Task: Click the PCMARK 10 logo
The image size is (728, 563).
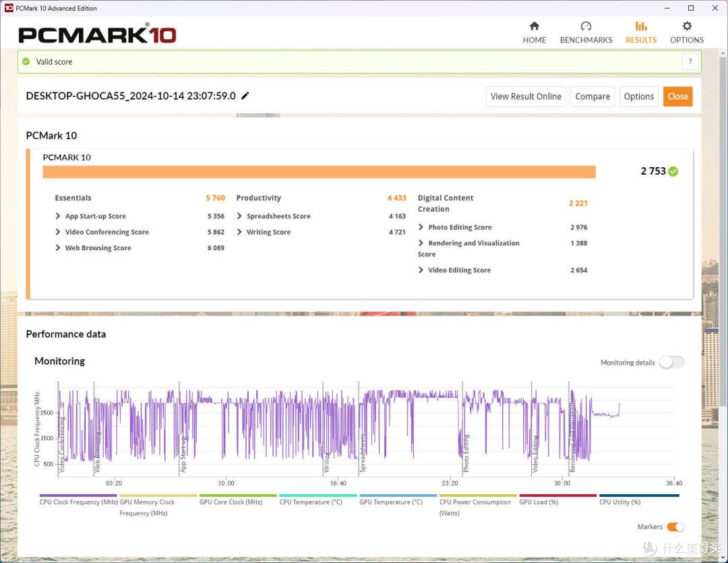Action: point(97,34)
